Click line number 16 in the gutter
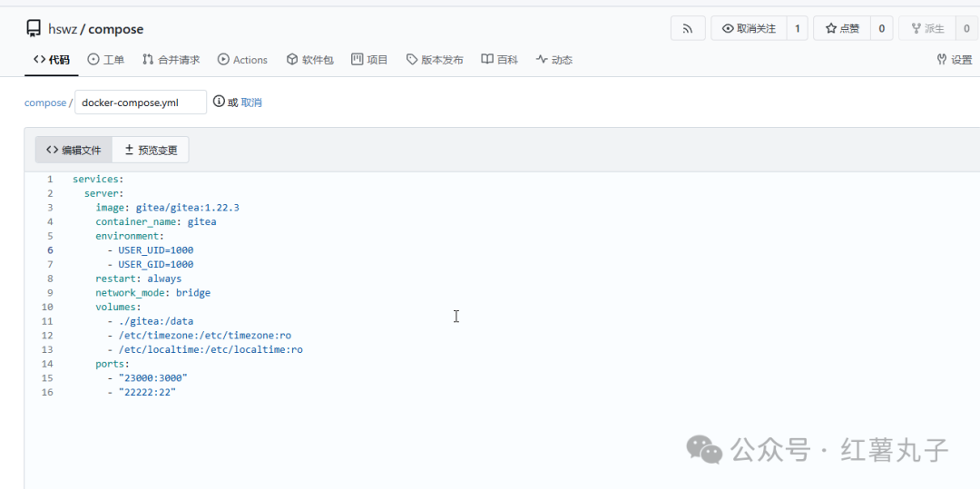Viewport: 980px width, 489px height. point(47,392)
